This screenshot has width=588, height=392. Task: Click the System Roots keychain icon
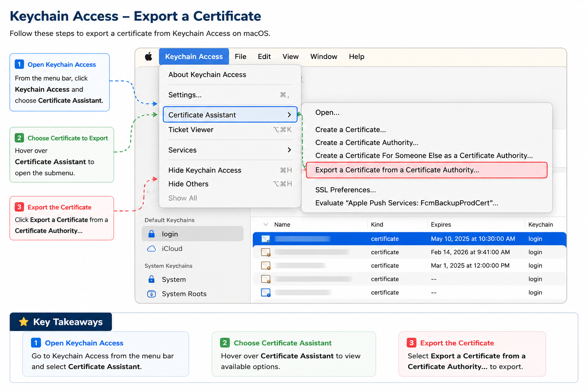pyautogui.click(x=152, y=294)
